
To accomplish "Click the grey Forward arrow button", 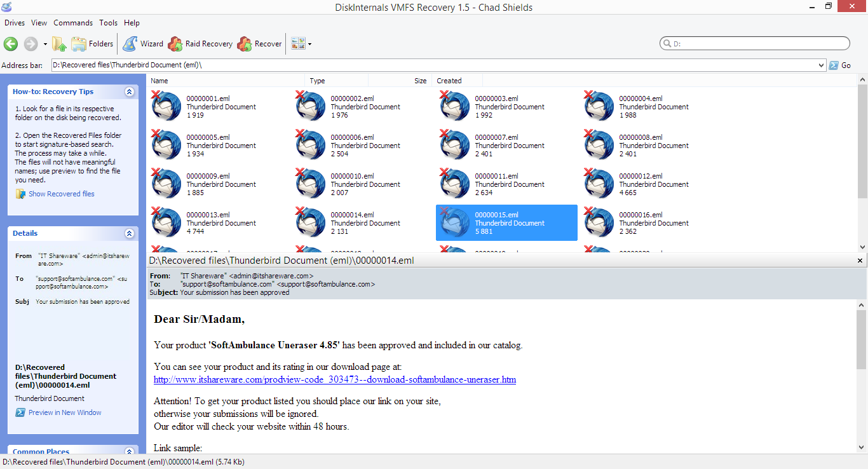I will click(x=31, y=44).
